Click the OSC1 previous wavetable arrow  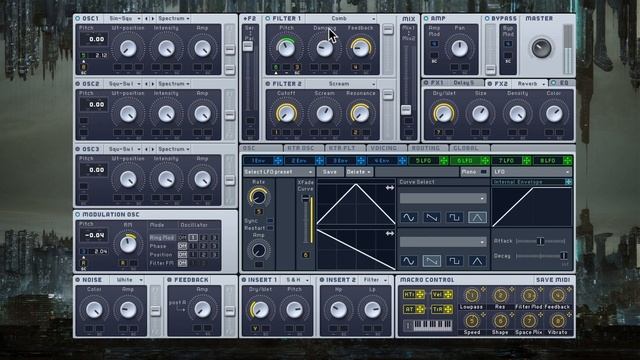pyautogui.click(x=147, y=18)
